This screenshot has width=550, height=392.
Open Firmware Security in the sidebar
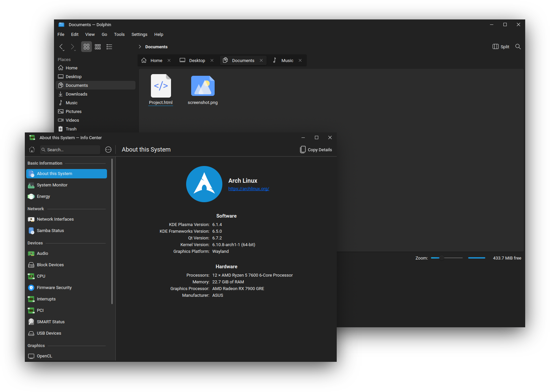coord(54,288)
